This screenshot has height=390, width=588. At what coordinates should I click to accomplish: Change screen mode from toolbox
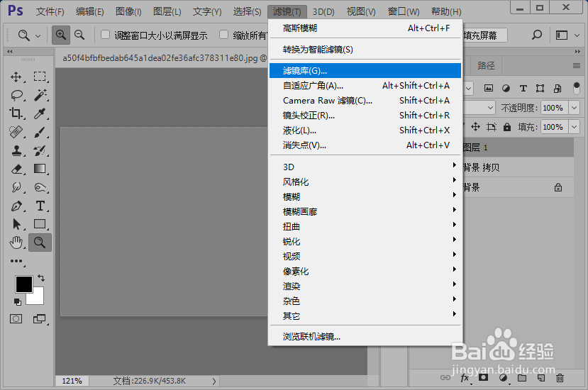pos(40,319)
